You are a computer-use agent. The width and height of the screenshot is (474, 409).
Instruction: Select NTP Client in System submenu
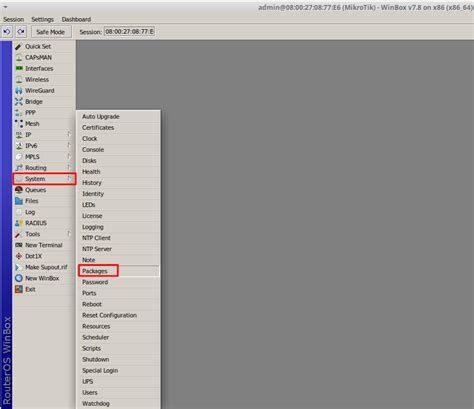[118, 238]
